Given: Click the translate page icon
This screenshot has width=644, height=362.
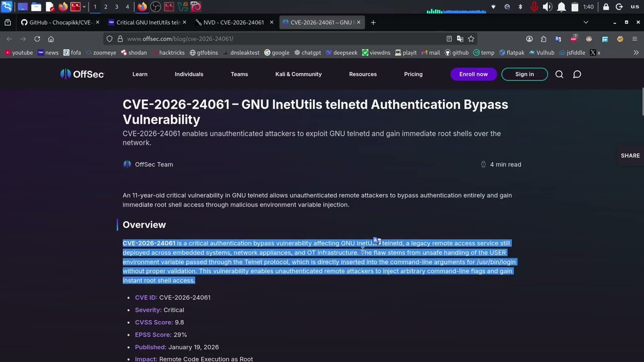Looking at the screenshot, I should [x=460, y=39].
